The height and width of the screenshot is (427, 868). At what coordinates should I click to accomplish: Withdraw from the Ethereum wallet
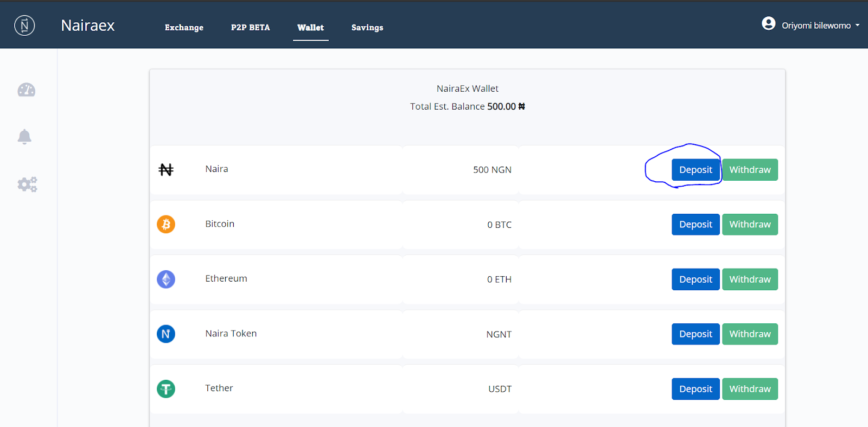[750, 279]
